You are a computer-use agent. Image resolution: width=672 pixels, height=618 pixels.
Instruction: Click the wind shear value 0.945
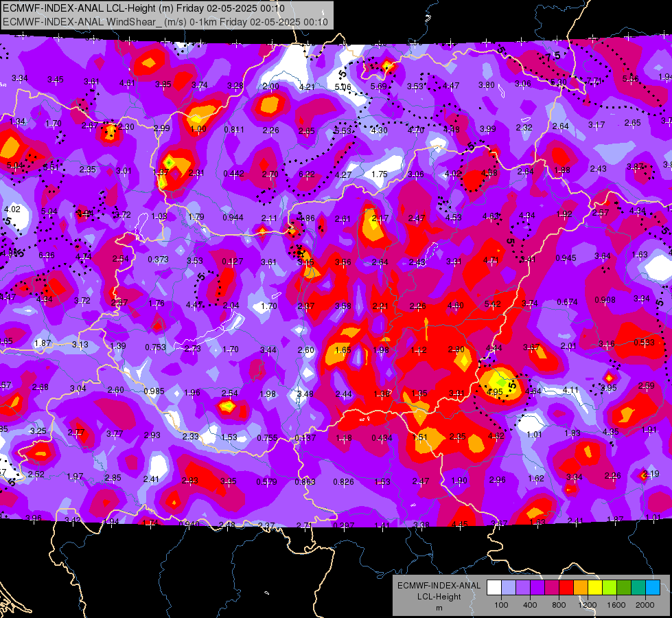(x=566, y=258)
